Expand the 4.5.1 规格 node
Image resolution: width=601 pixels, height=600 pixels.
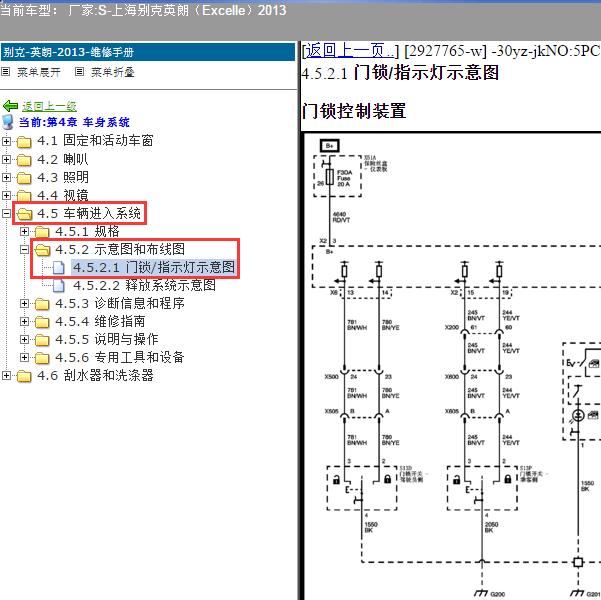pos(24,232)
